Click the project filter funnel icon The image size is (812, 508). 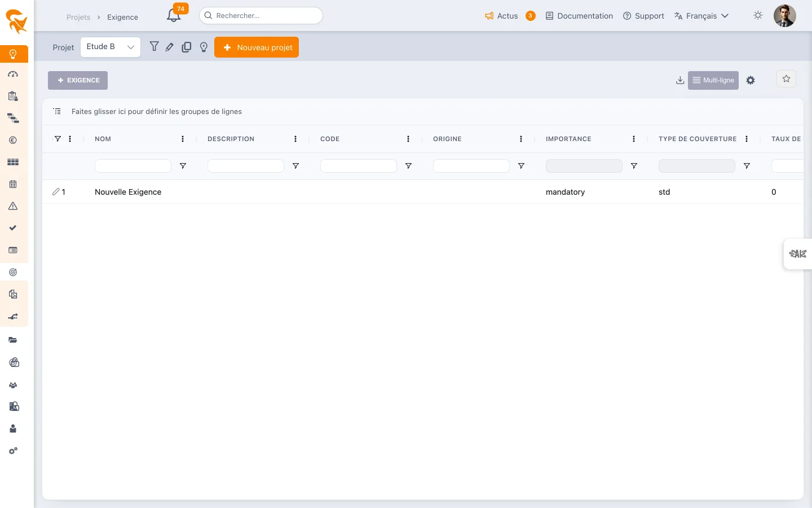[154, 47]
